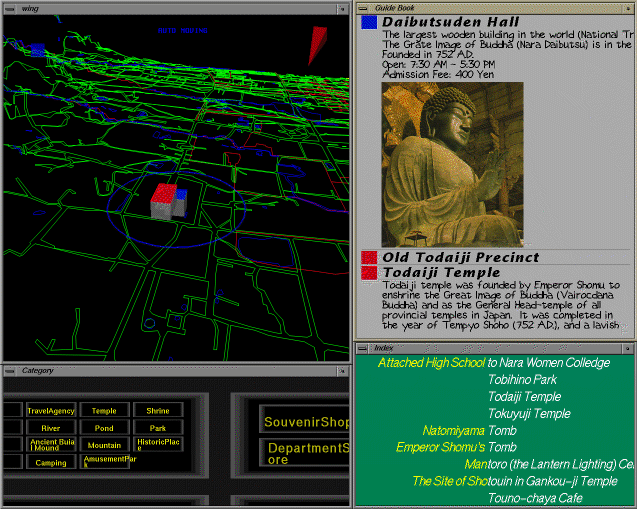Open the Category window menu button

pyautogui.click(x=10, y=371)
